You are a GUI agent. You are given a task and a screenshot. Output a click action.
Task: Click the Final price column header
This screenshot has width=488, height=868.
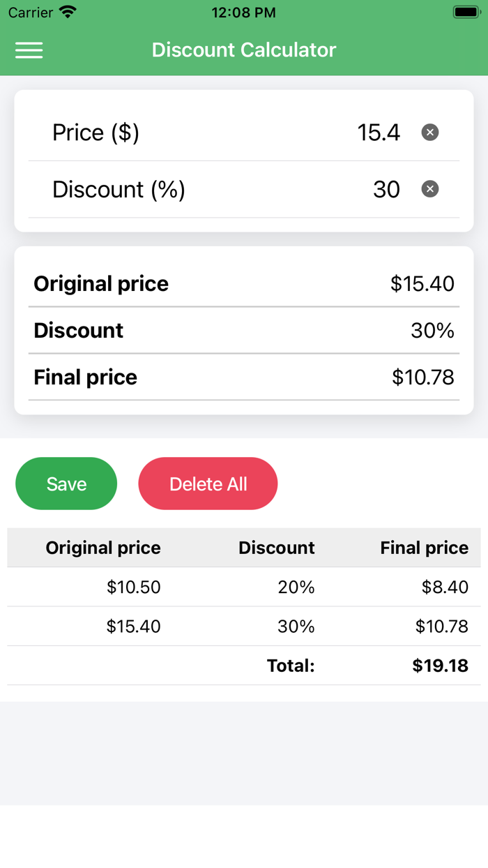(424, 548)
